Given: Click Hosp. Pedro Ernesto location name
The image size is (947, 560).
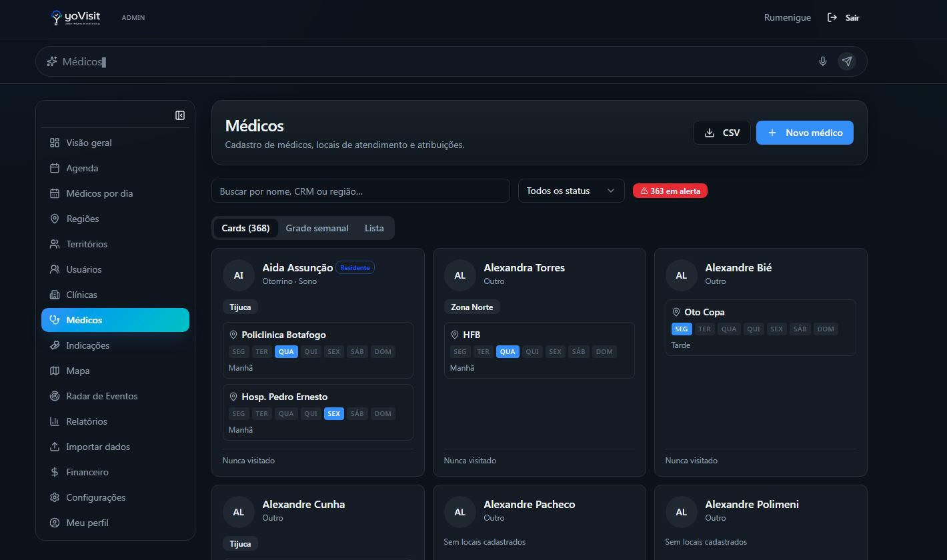Looking at the screenshot, I should 285,397.
